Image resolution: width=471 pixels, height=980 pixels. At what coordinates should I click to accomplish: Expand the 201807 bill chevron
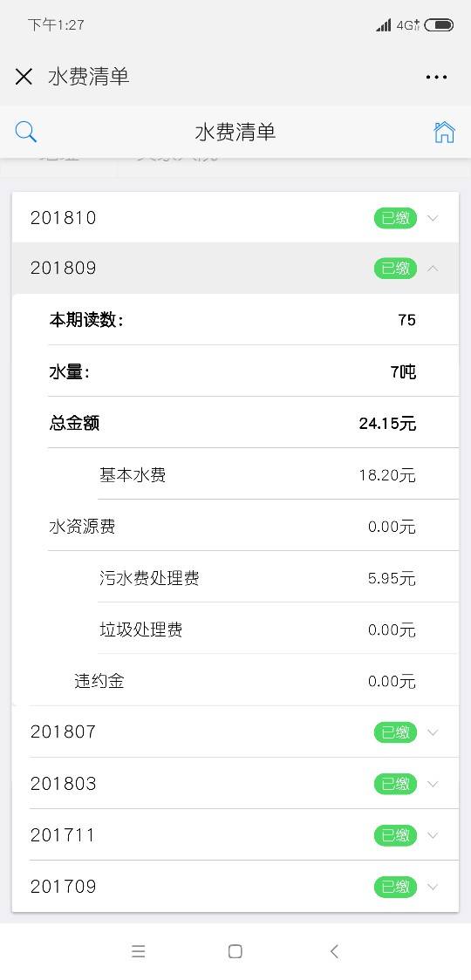coord(433,732)
